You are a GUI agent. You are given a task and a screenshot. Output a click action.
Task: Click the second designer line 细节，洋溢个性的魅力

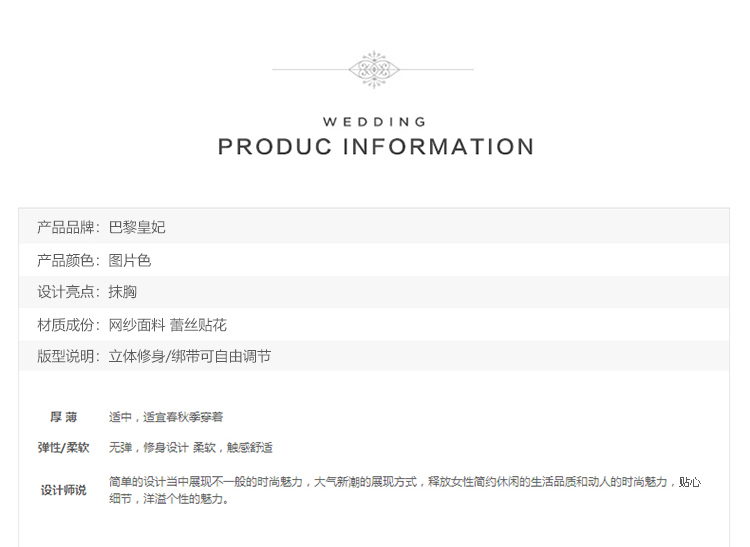click(169, 499)
